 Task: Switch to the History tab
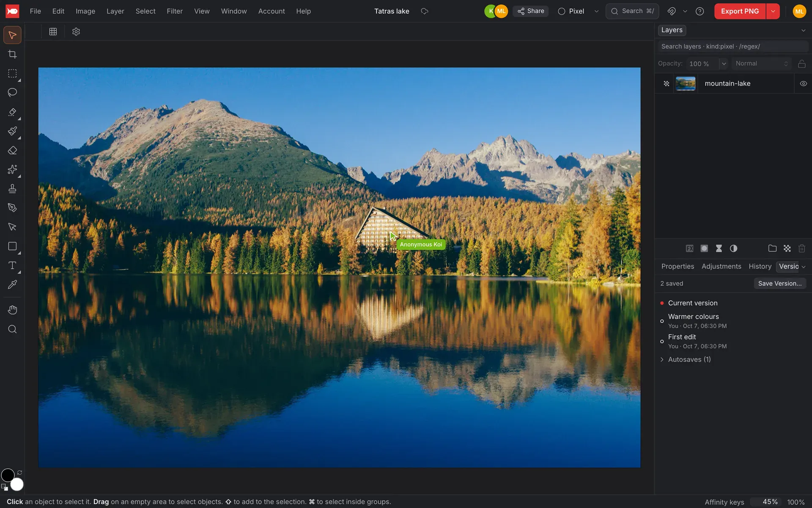[760, 267]
